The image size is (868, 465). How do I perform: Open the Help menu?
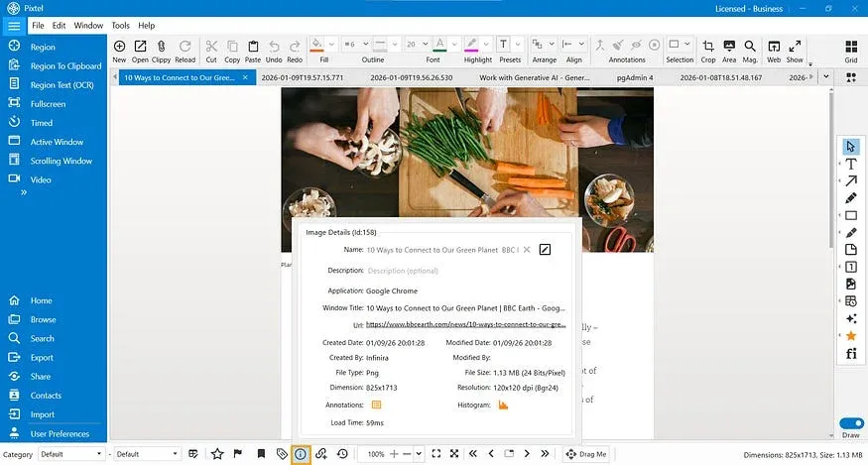pyautogui.click(x=146, y=26)
